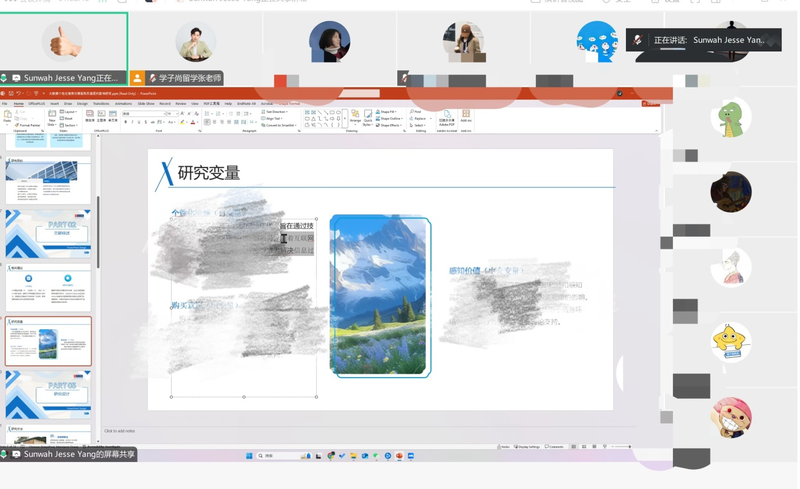Click Replace in the Editing group

[418, 118]
